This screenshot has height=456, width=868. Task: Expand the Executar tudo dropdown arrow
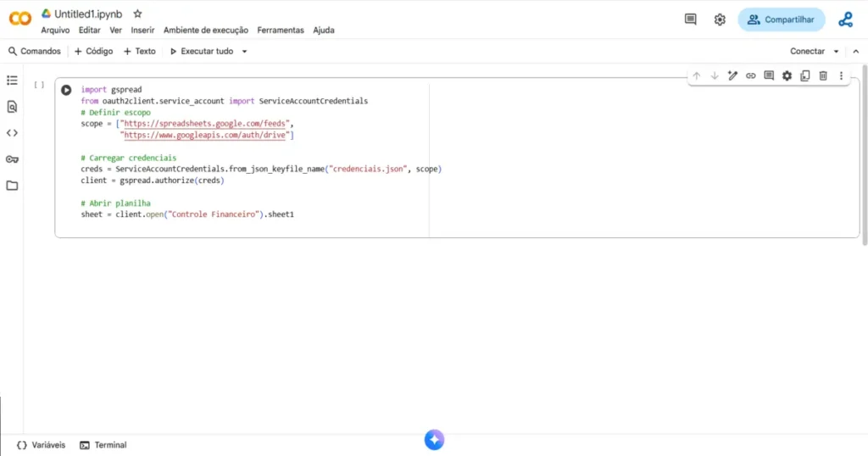coord(244,52)
